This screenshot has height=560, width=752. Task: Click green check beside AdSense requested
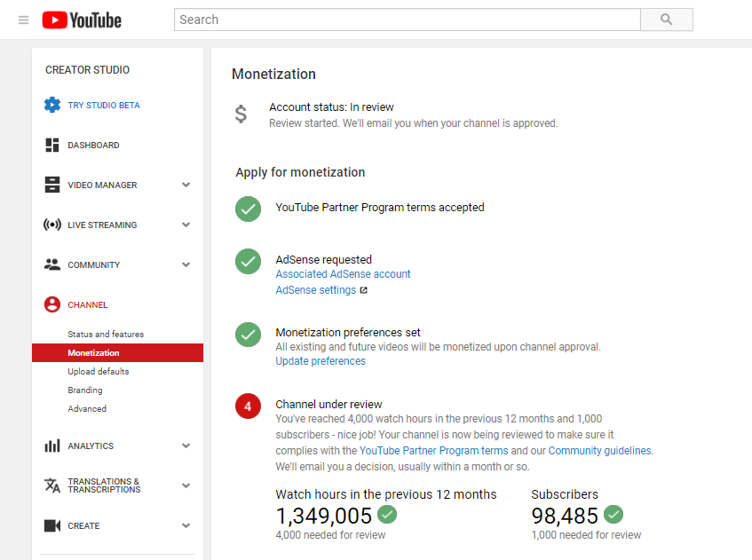[248, 261]
